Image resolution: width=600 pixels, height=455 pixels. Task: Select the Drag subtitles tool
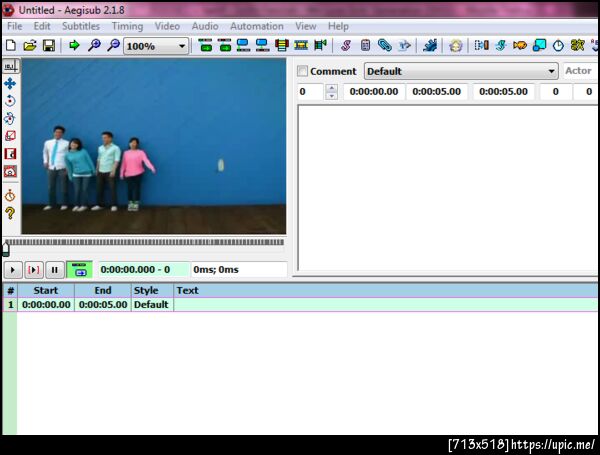pyautogui.click(x=10, y=83)
